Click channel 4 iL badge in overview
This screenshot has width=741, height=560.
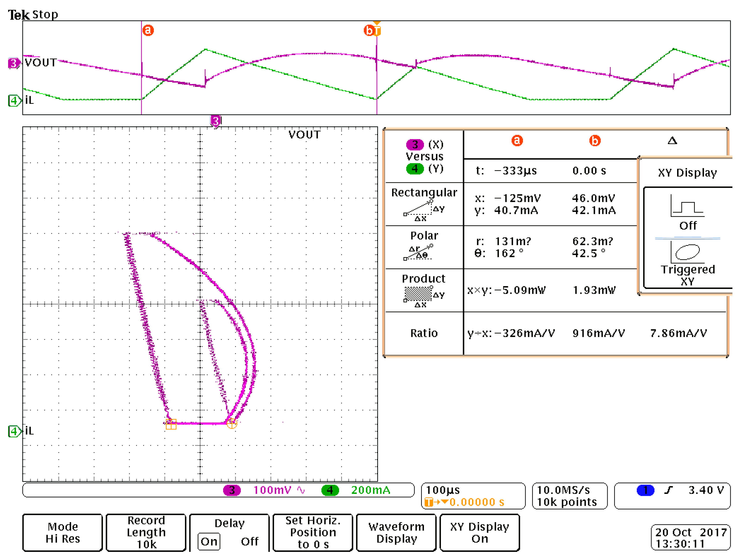pos(14,101)
